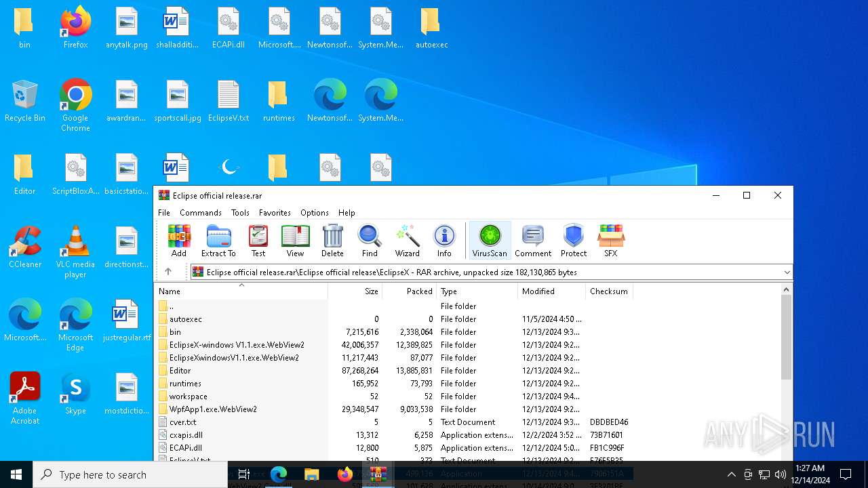Select the justregular.rtf desktop file
The height and width of the screenshot is (488, 868).
point(127,321)
